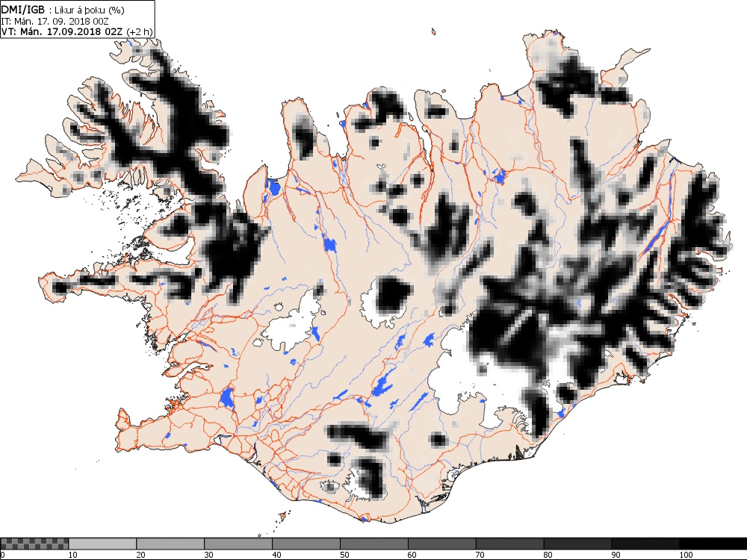Select the 40–50 % legend swatch
The image size is (747, 560).
tap(306, 544)
